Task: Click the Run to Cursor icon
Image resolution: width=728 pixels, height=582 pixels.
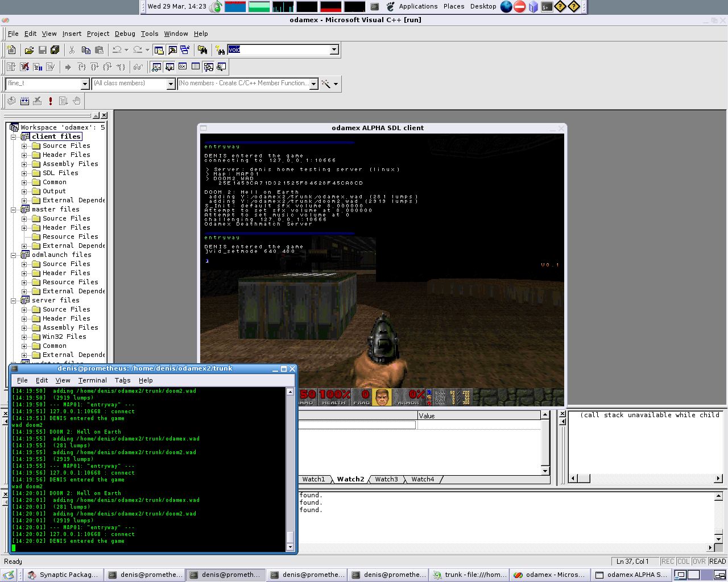Action: 121,67
